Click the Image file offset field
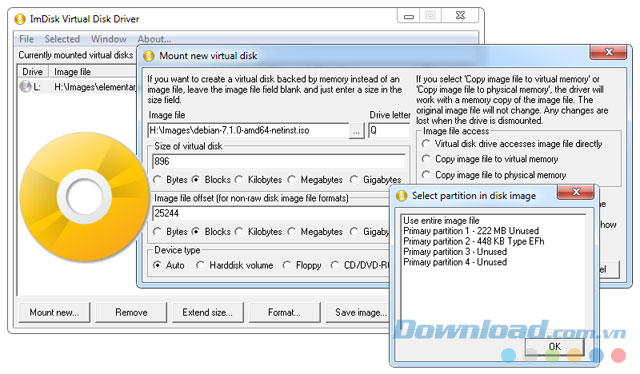 271,213
